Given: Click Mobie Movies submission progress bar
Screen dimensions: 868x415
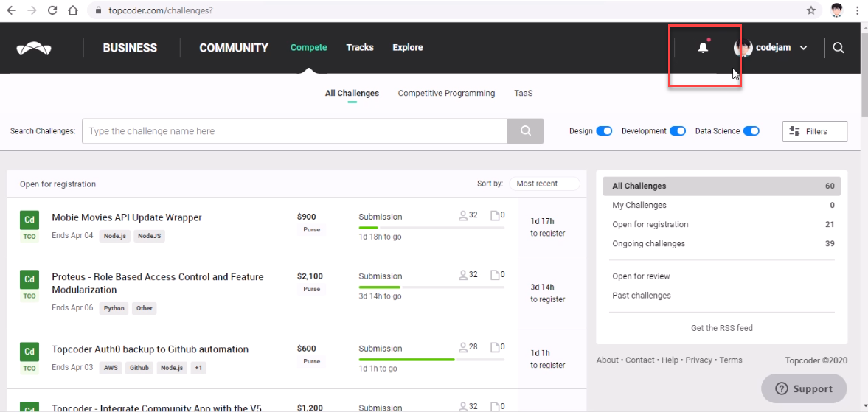Looking at the screenshot, I should (x=431, y=228).
